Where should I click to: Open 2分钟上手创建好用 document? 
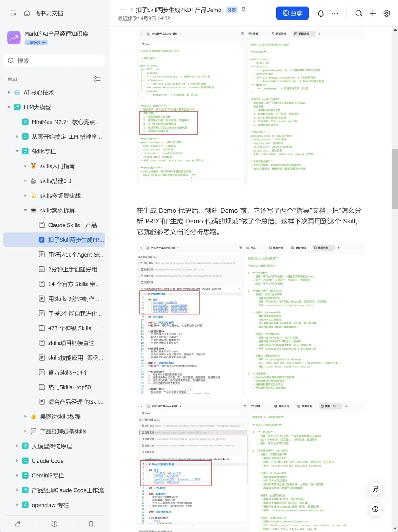[x=75, y=270]
